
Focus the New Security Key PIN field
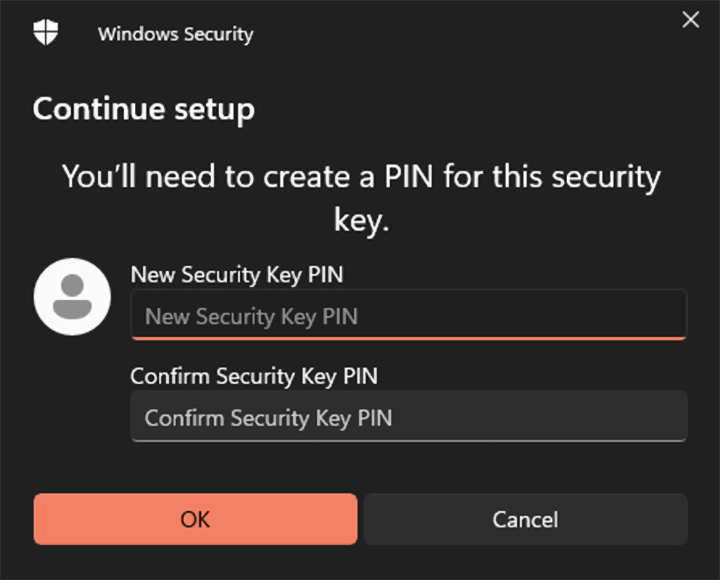[x=408, y=316]
